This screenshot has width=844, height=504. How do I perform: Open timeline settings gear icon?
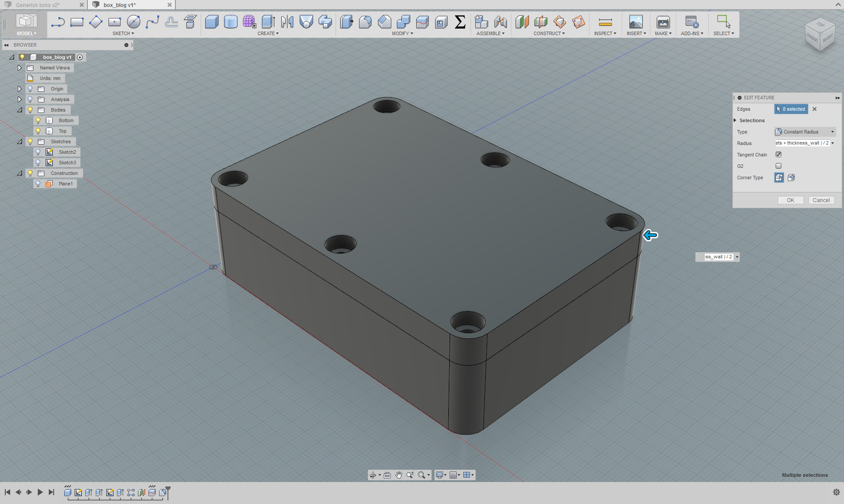coord(836,492)
